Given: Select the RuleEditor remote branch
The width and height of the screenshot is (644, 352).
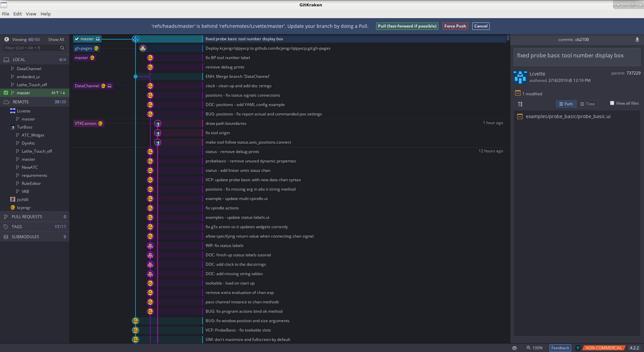Looking at the screenshot, I should (x=35, y=183).
